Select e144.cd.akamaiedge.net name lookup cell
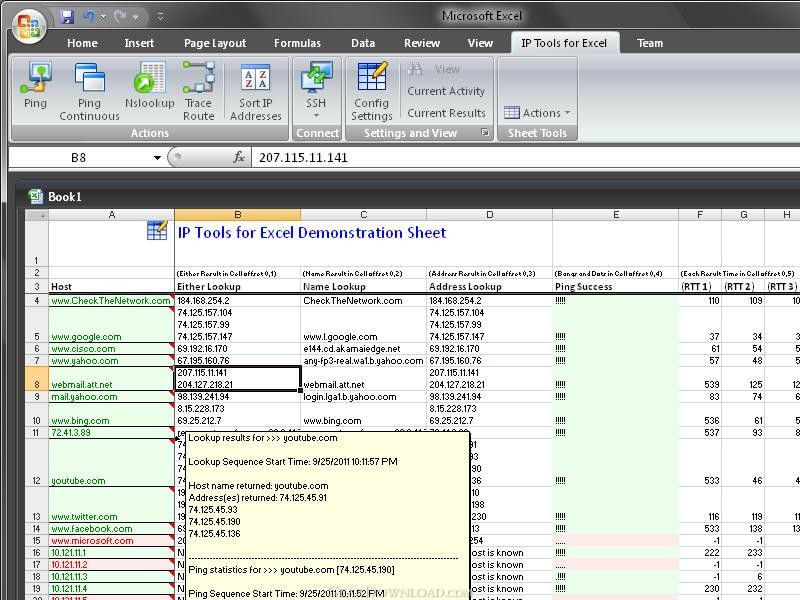Image resolution: width=800 pixels, height=600 pixels. [x=363, y=348]
